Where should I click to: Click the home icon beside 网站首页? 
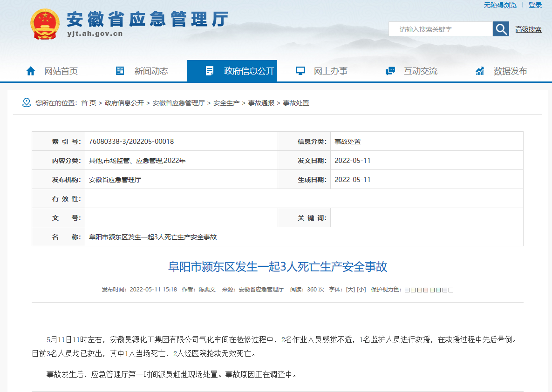click(x=31, y=71)
